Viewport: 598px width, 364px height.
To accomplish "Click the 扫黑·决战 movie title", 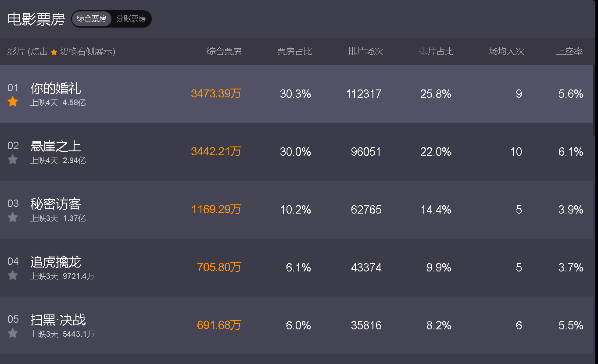I will (58, 320).
